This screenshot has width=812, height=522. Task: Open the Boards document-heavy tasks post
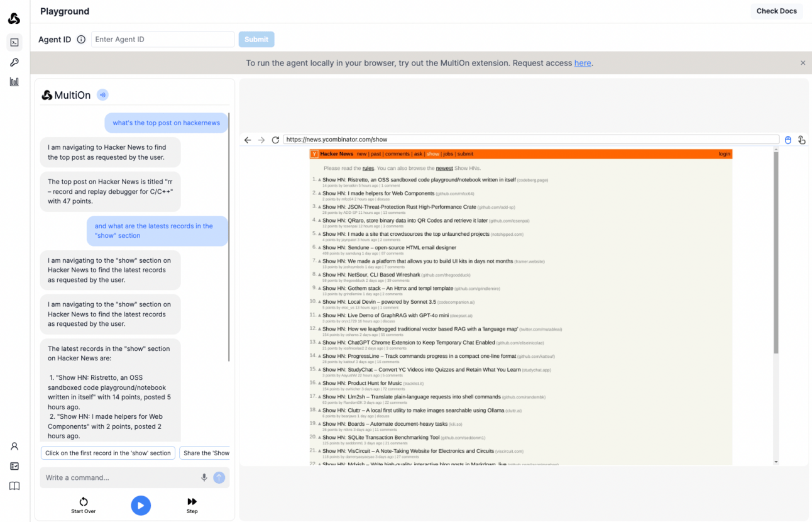coord(385,424)
